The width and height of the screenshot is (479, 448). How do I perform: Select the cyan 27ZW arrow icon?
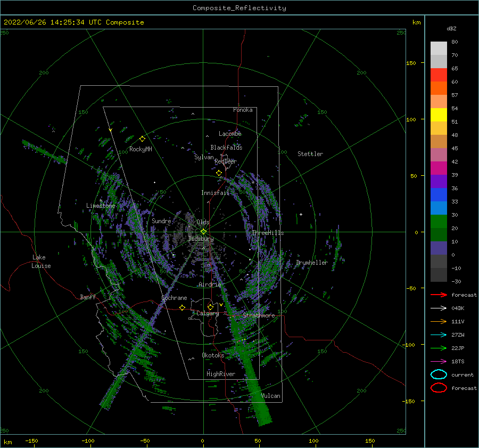(x=439, y=335)
